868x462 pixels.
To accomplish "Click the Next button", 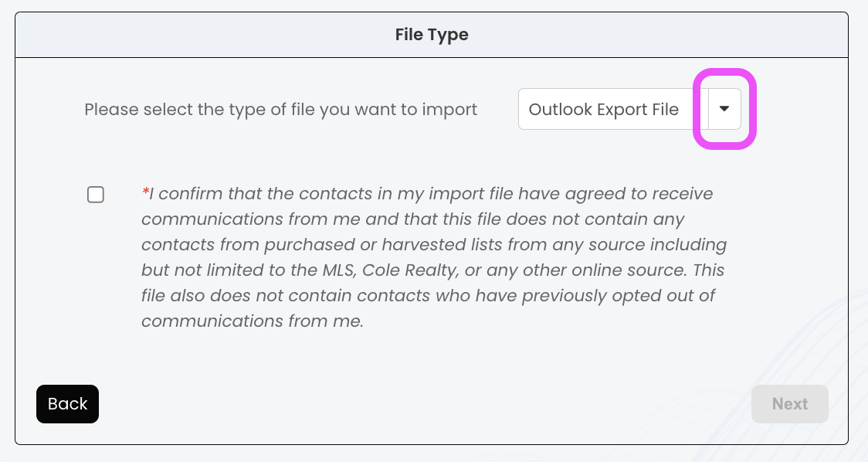I will (789, 404).
